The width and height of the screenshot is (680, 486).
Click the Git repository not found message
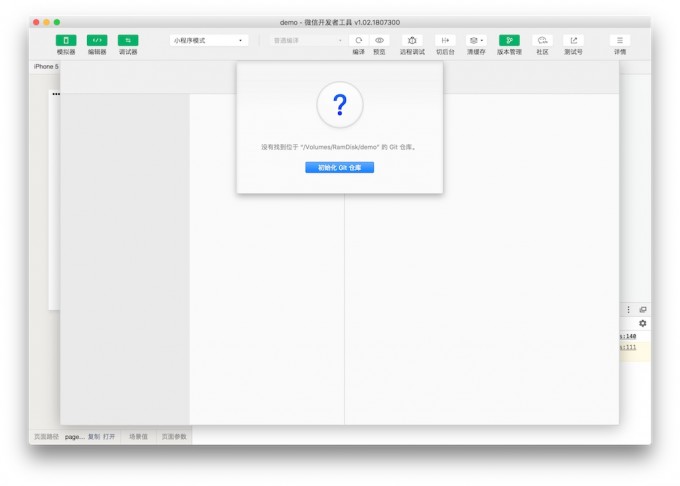click(339, 147)
